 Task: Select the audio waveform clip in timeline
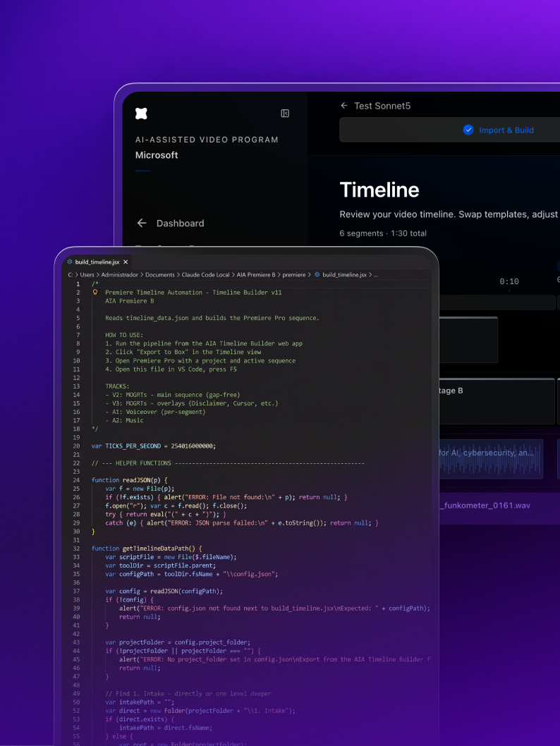pyautogui.click(x=491, y=459)
